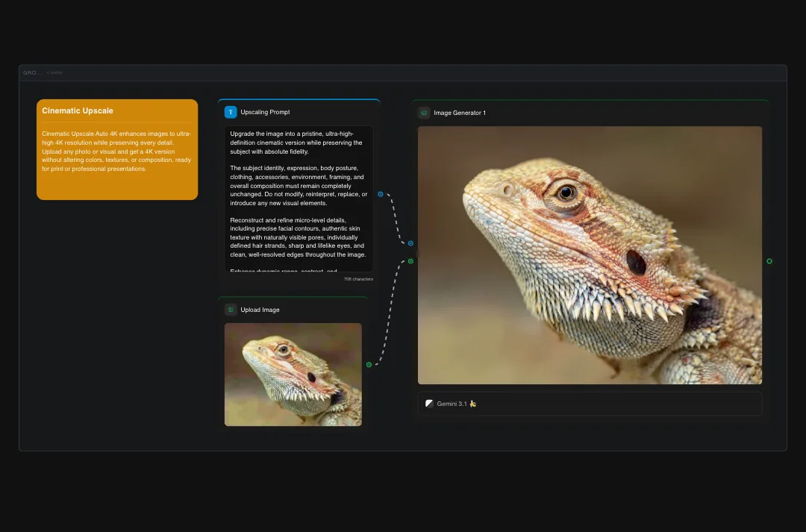This screenshot has height=532, width=806.
Task: Click the blue text icon on Upscaling Prompt
Action: 231,112
